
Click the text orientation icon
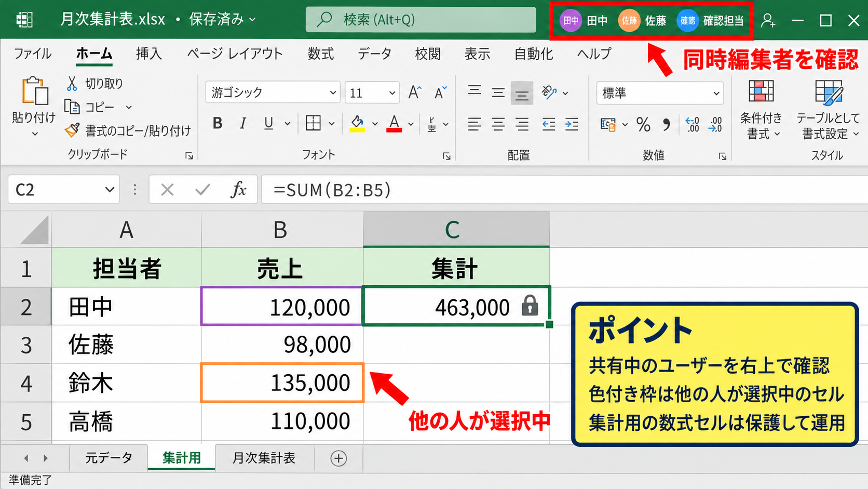pos(549,92)
